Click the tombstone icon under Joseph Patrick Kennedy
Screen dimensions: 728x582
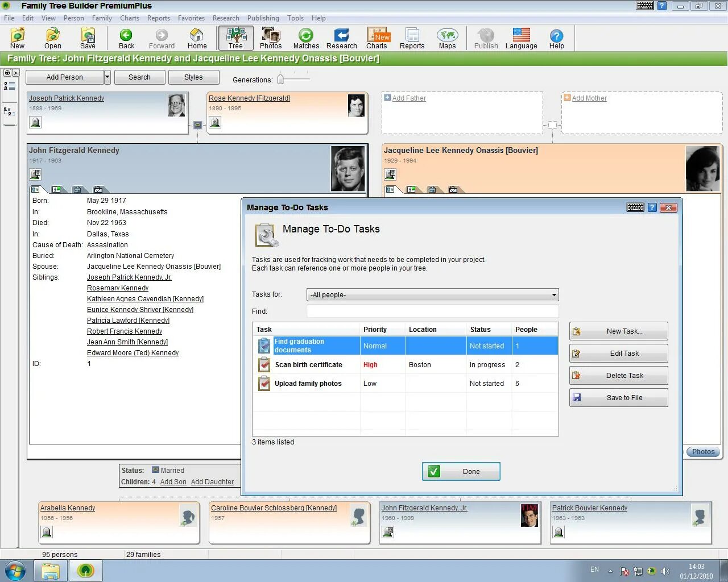35,122
